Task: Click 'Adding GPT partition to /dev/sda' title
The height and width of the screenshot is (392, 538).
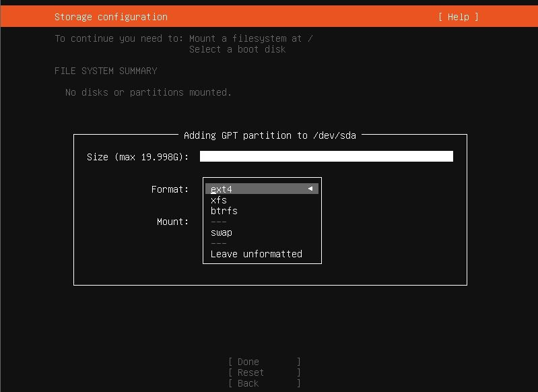Action: click(270, 135)
